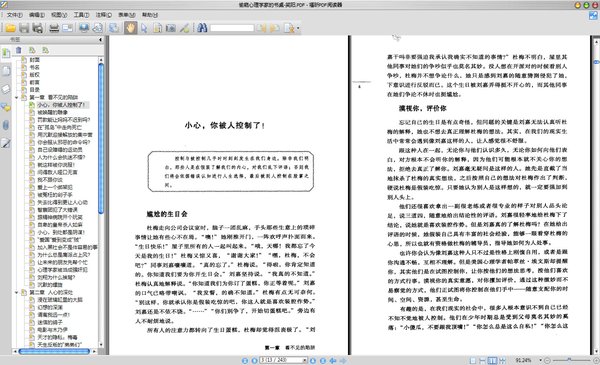Click the zoom in plus button
The image size is (600, 365).
(596, 360)
